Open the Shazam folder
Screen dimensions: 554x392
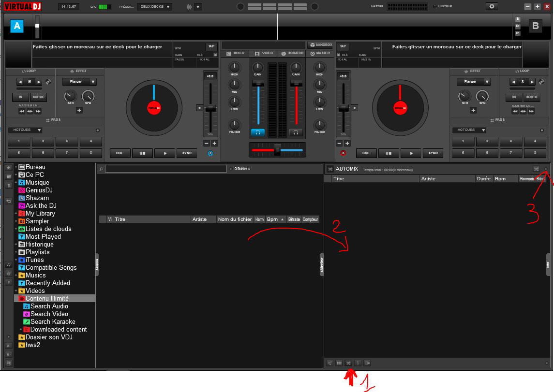pos(33,198)
